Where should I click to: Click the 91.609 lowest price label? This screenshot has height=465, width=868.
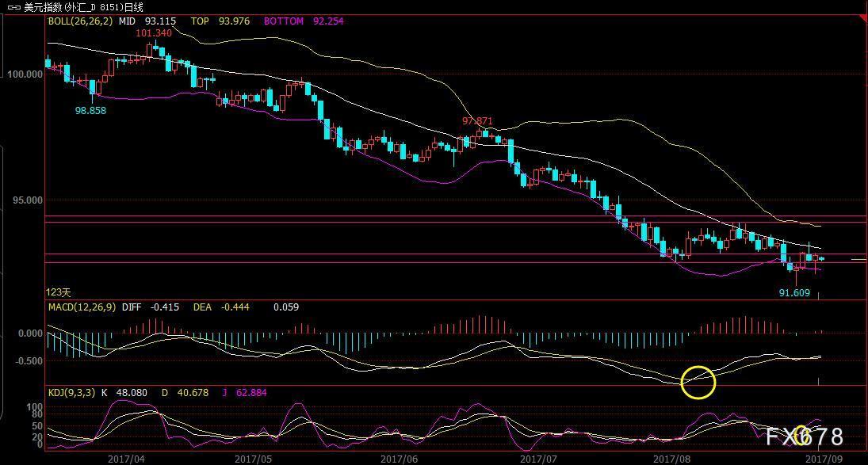tap(794, 292)
